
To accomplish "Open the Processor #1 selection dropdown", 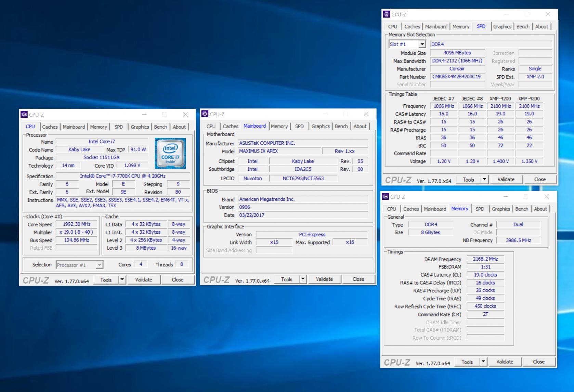I will tap(99, 265).
